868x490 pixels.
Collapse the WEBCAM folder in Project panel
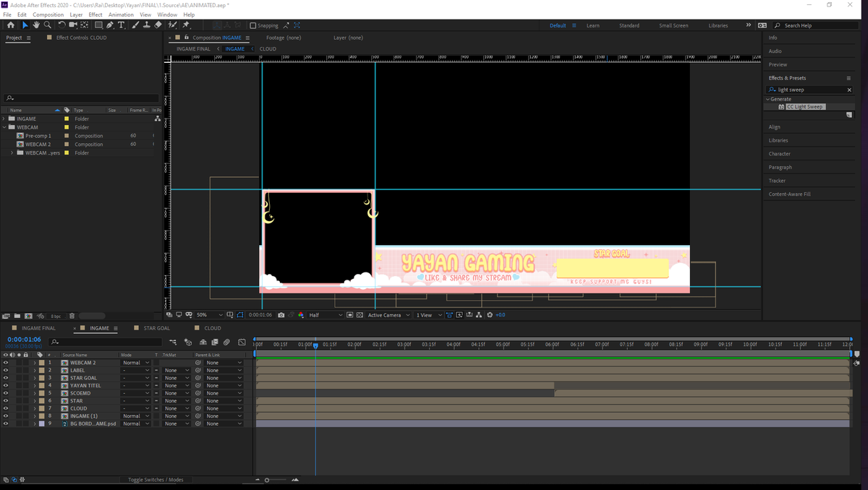4,127
